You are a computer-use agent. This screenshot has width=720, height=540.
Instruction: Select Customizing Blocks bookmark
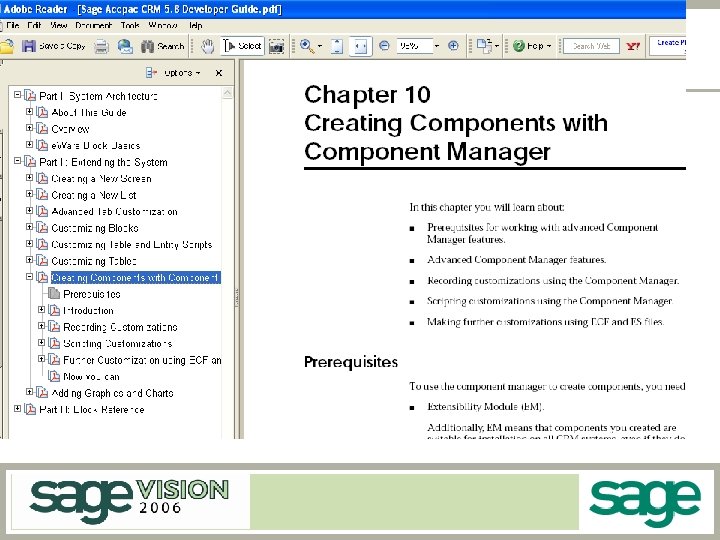95,228
